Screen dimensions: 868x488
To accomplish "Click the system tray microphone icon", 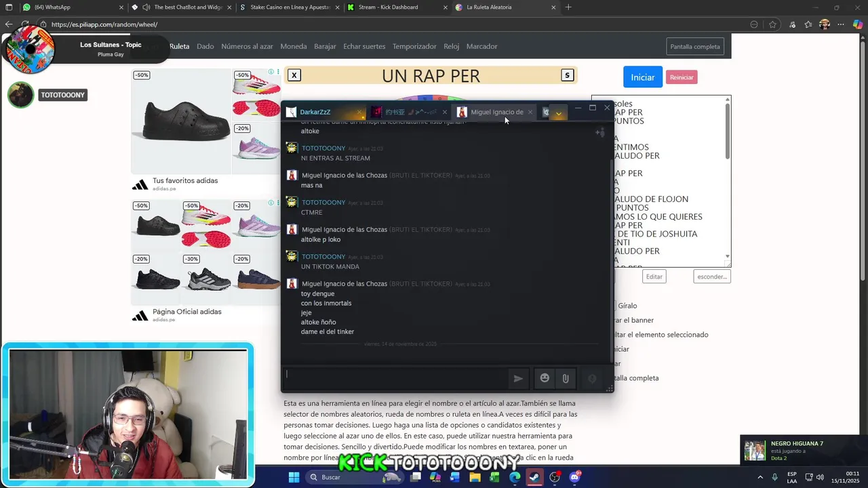I will (774, 477).
